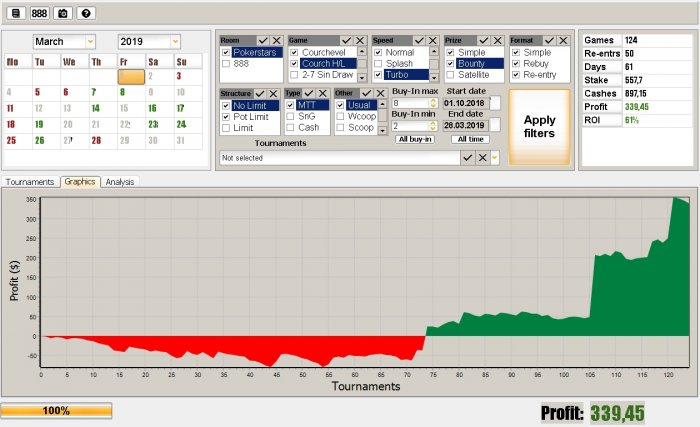The image size is (700, 427).
Task: Toggle the Turbo speed checkbox
Action: pyautogui.click(x=378, y=75)
